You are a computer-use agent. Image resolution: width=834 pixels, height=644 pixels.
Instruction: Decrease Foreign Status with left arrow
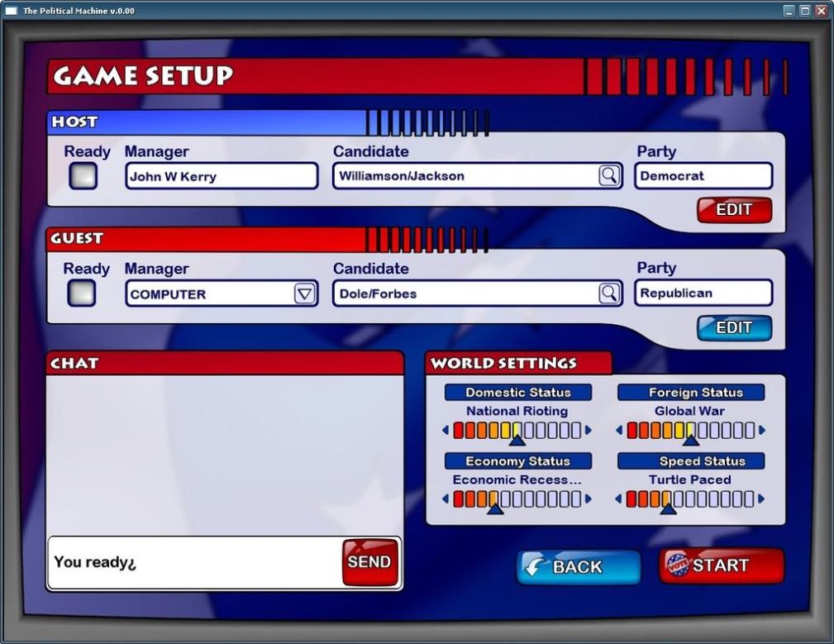click(619, 430)
